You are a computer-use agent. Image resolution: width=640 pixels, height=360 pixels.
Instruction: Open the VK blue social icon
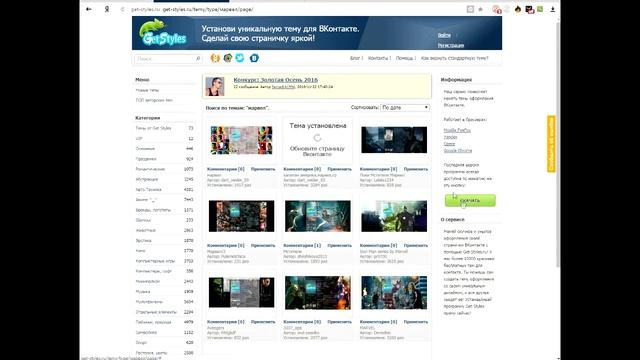[254, 58]
